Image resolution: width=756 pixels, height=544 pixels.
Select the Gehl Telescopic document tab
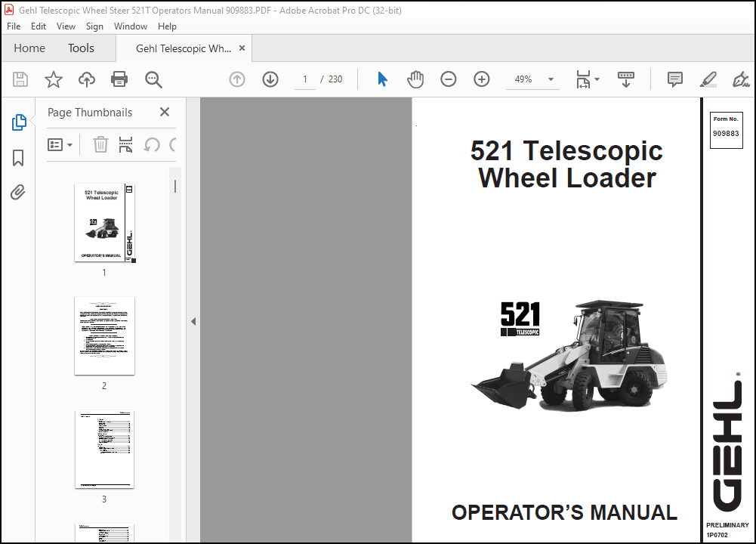click(184, 48)
